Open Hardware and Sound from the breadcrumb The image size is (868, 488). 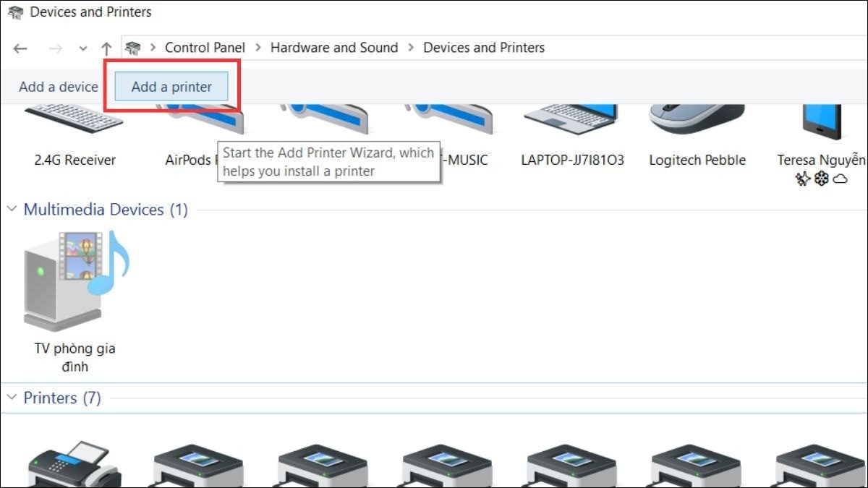pos(334,47)
